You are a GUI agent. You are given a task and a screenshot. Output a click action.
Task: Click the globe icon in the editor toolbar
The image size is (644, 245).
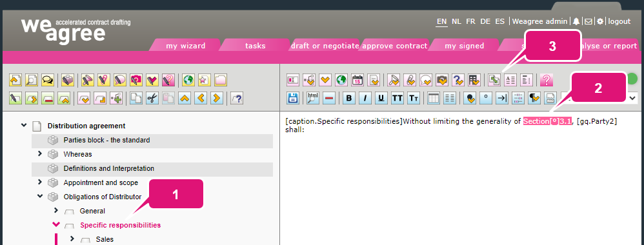tap(341, 79)
